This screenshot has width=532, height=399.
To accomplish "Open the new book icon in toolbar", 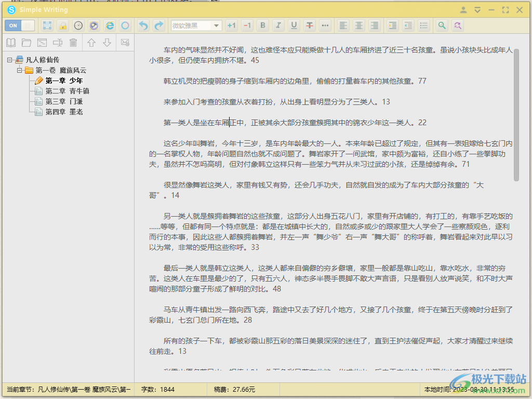I will (x=11, y=43).
